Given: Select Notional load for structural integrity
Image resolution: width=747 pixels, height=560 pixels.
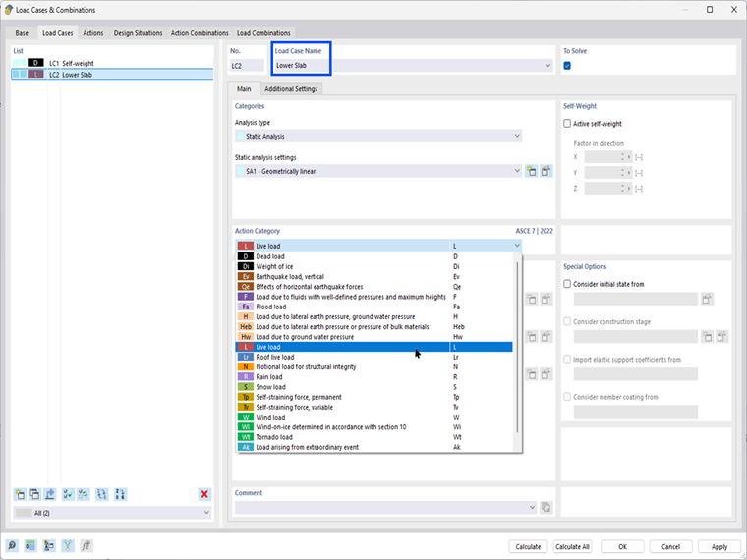Looking at the screenshot, I should (374, 367).
